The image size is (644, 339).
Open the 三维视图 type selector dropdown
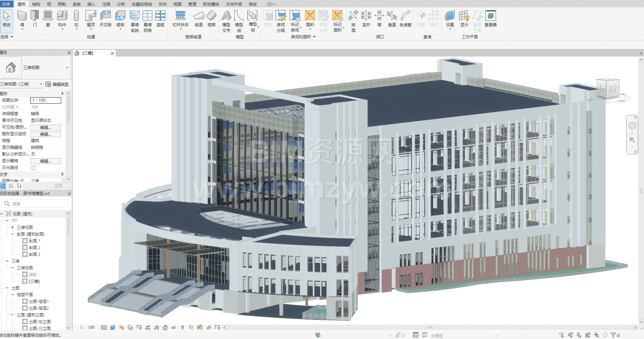tap(67, 68)
